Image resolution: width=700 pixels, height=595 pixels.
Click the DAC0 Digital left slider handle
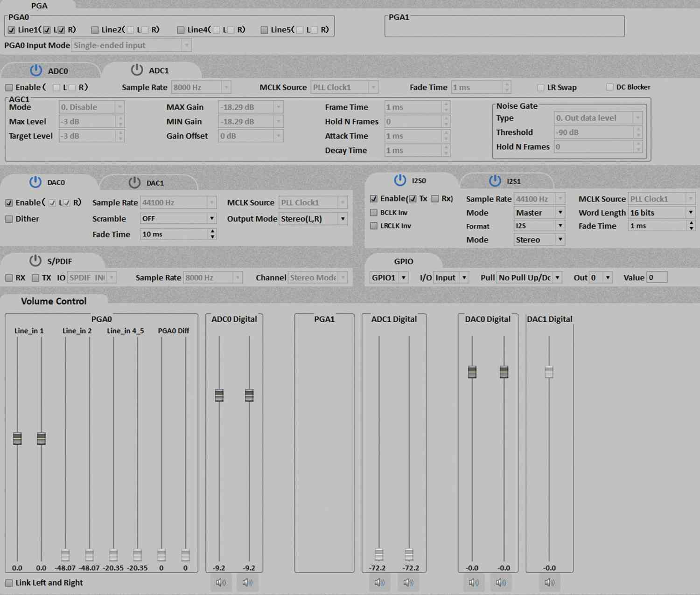click(x=472, y=372)
